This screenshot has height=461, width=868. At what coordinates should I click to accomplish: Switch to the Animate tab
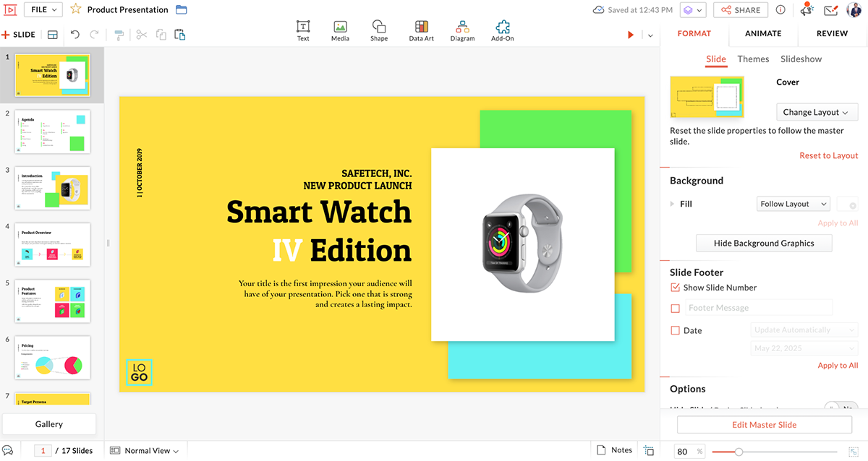(x=762, y=33)
